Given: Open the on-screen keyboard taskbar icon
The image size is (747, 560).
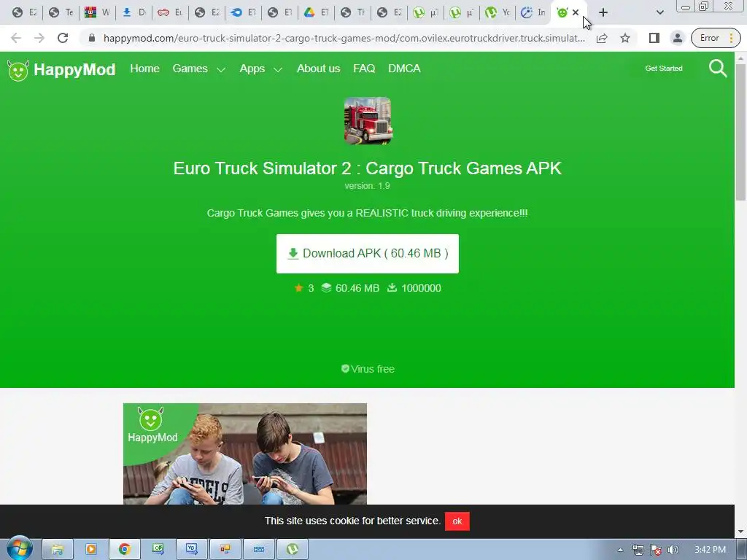Looking at the screenshot, I should (259, 550).
